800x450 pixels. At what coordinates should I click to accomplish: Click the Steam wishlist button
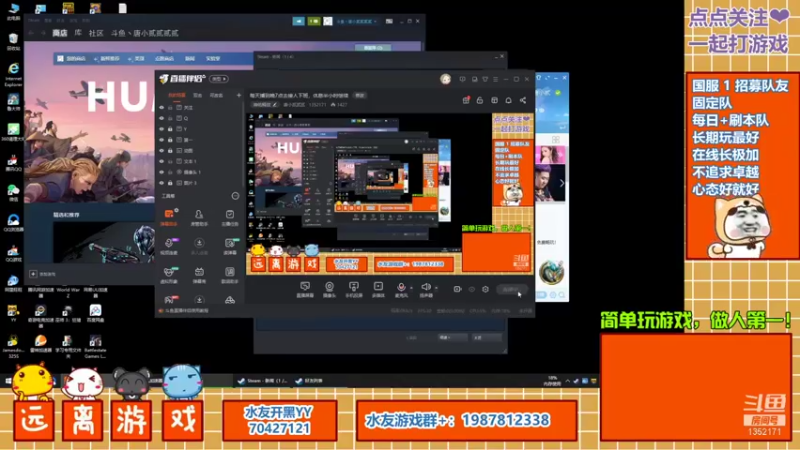coord(373,48)
